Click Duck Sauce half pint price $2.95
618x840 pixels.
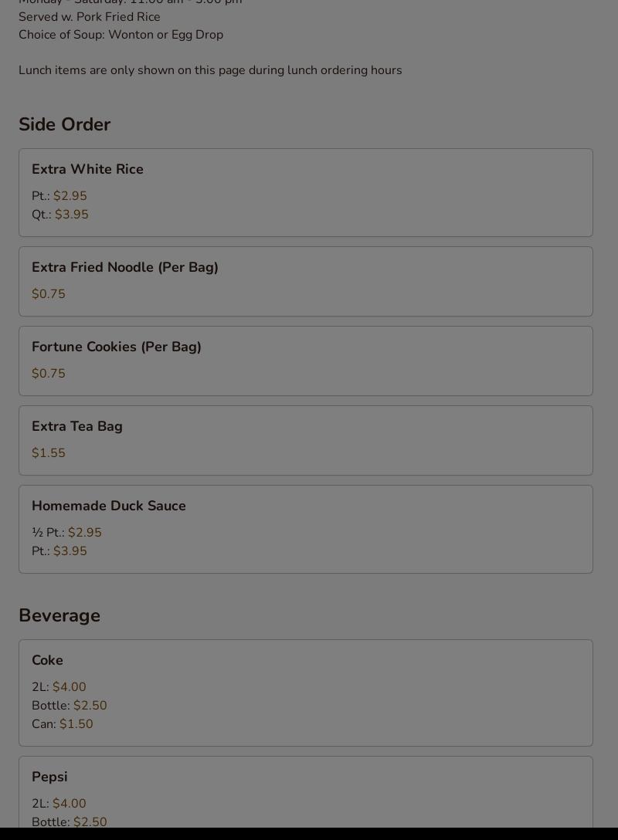[x=85, y=533]
